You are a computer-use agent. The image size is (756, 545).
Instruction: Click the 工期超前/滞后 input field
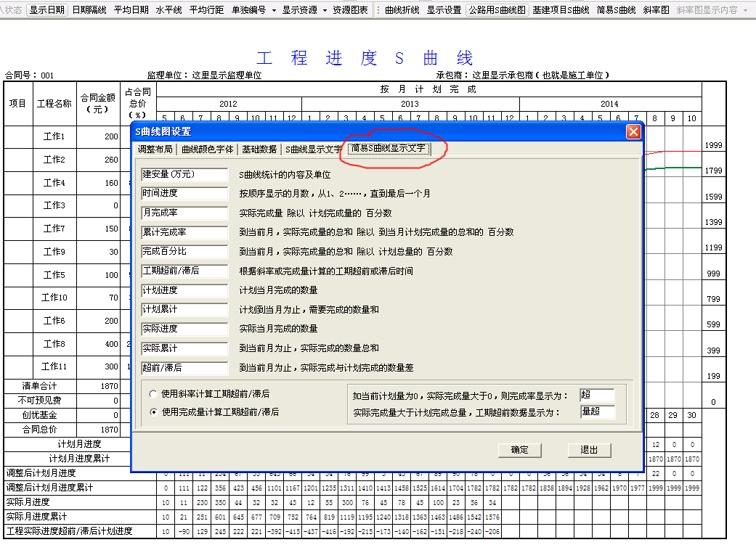(x=184, y=271)
